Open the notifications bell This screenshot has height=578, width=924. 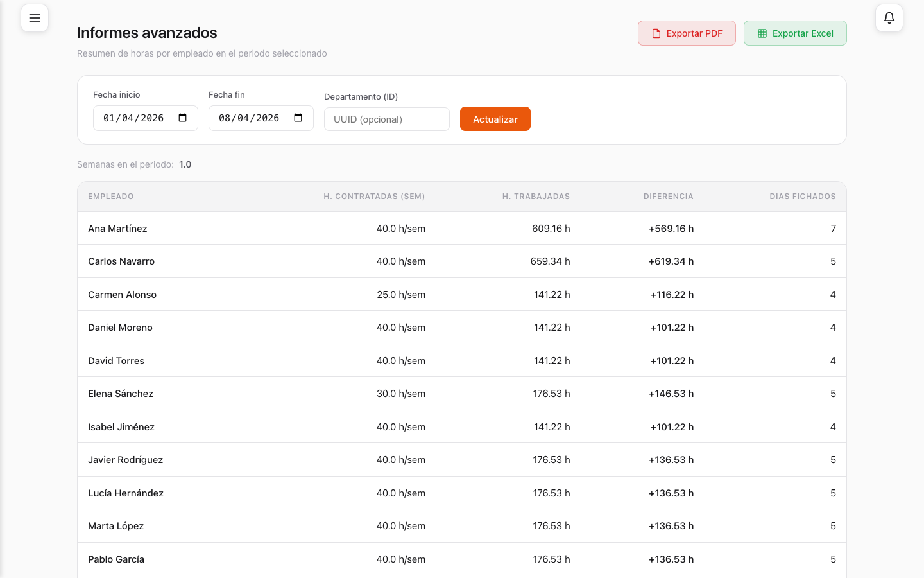889,18
